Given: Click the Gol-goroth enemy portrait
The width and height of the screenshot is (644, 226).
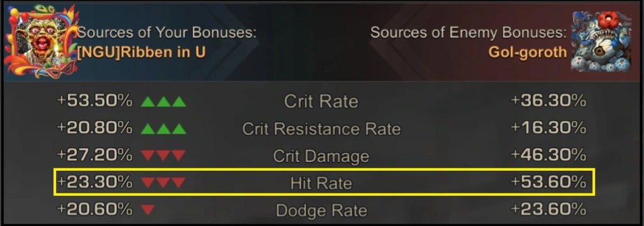Looking at the screenshot, I should point(601,42).
